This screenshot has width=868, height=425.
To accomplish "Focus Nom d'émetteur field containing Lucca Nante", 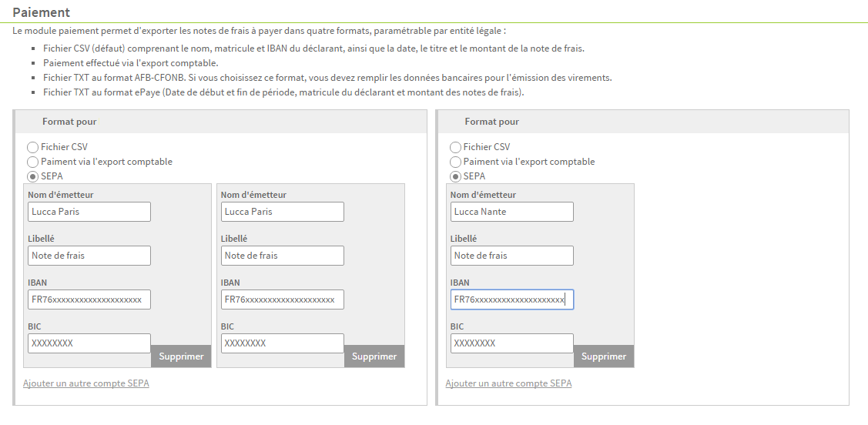I will coord(512,212).
